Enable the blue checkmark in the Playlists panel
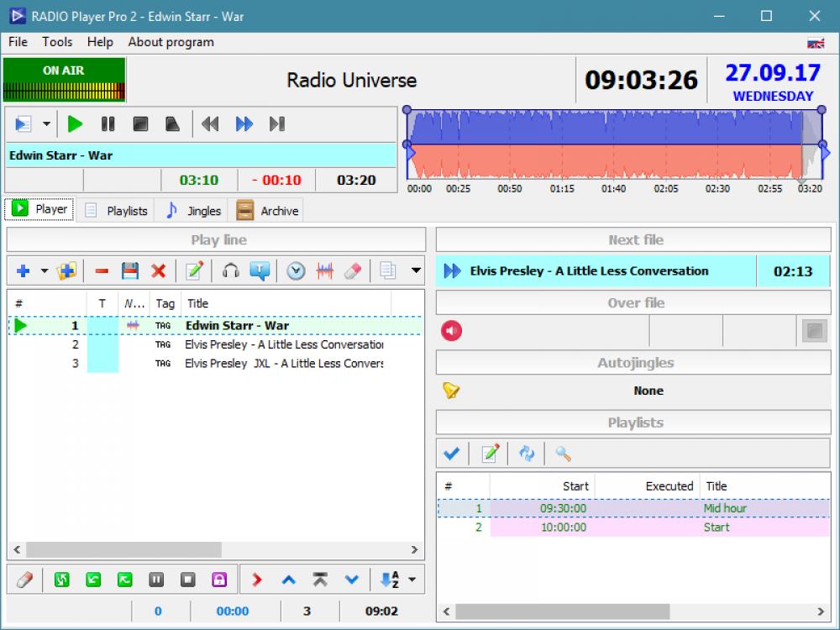This screenshot has height=630, width=840. point(452,453)
